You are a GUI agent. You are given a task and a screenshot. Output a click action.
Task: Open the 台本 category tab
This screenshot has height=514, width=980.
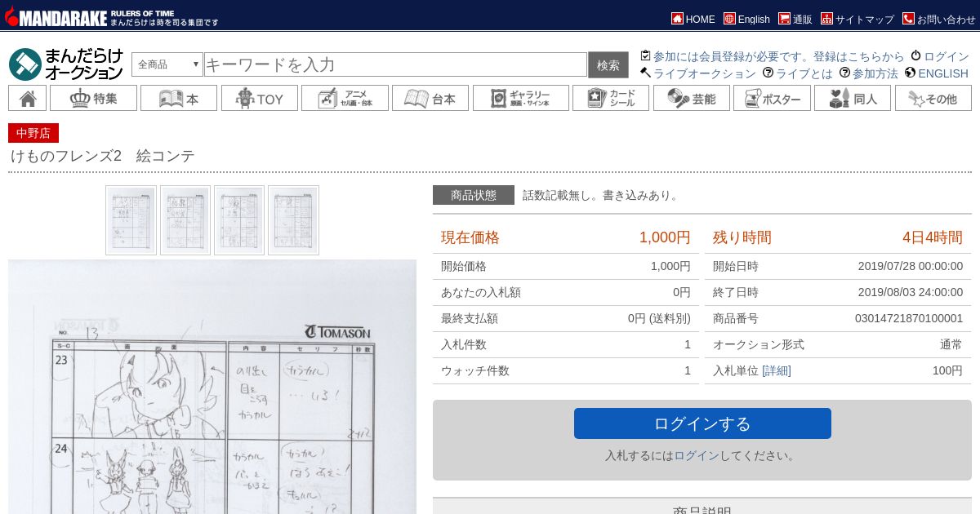point(430,98)
